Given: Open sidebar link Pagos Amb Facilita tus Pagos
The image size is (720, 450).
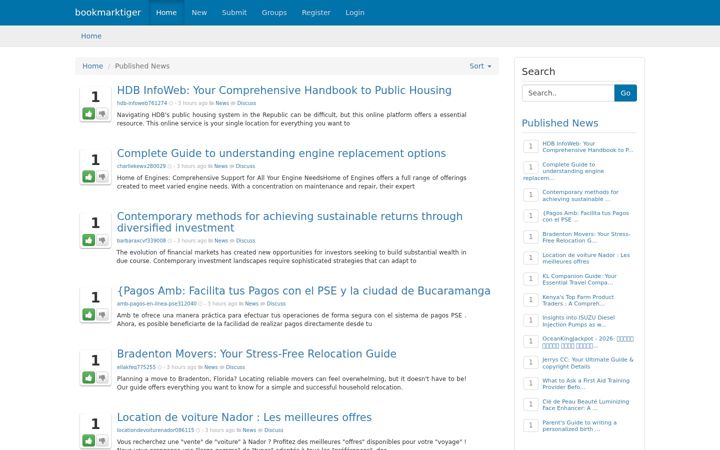Looking at the screenshot, I should pos(585,216).
